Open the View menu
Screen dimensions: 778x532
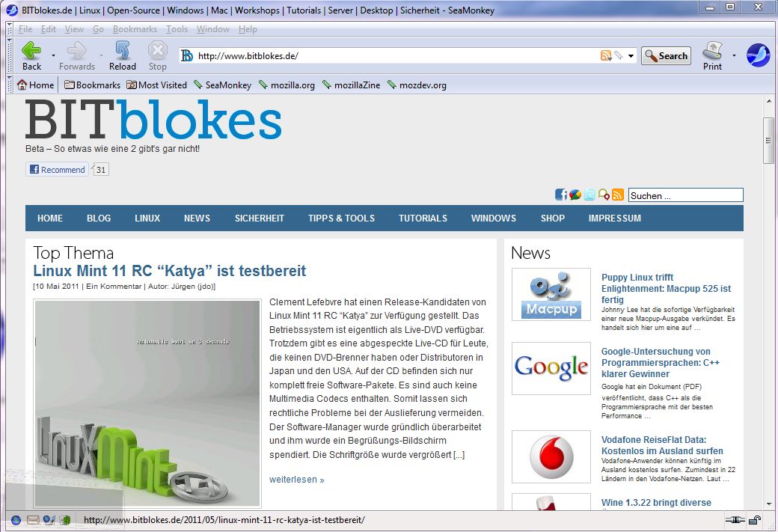tap(74, 29)
